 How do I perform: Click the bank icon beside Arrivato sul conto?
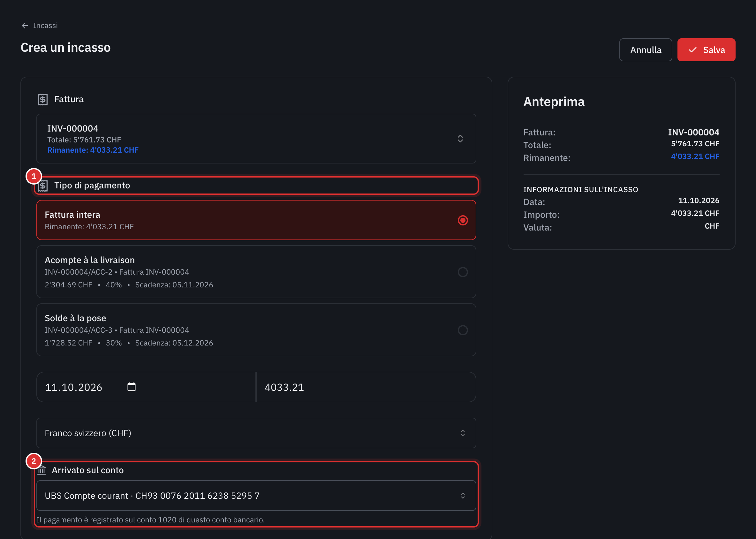coord(42,470)
